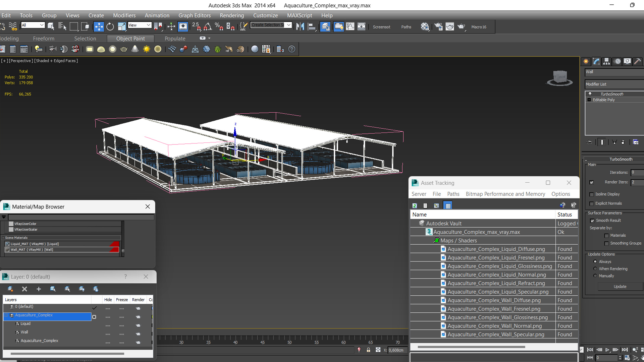Click the Mirror tool icon
Screen dimensions: 644x362
(300, 27)
